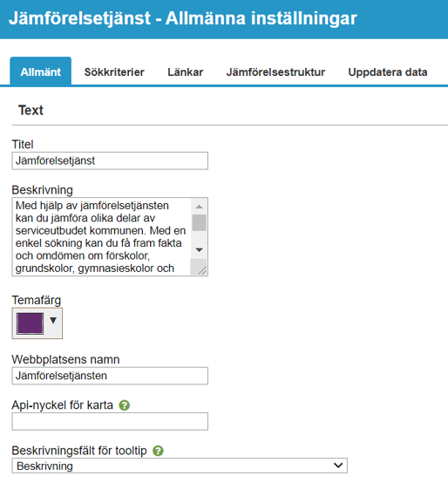The image size is (448, 483).
Task: Select the active Allmänt tab
Action: [x=41, y=71]
